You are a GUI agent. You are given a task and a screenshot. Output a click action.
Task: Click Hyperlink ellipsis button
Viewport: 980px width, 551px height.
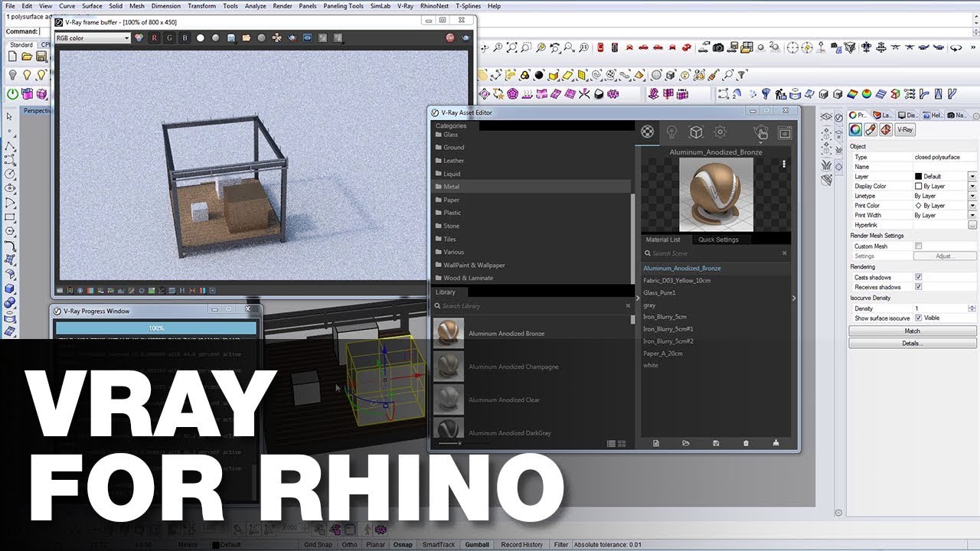click(x=972, y=225)
